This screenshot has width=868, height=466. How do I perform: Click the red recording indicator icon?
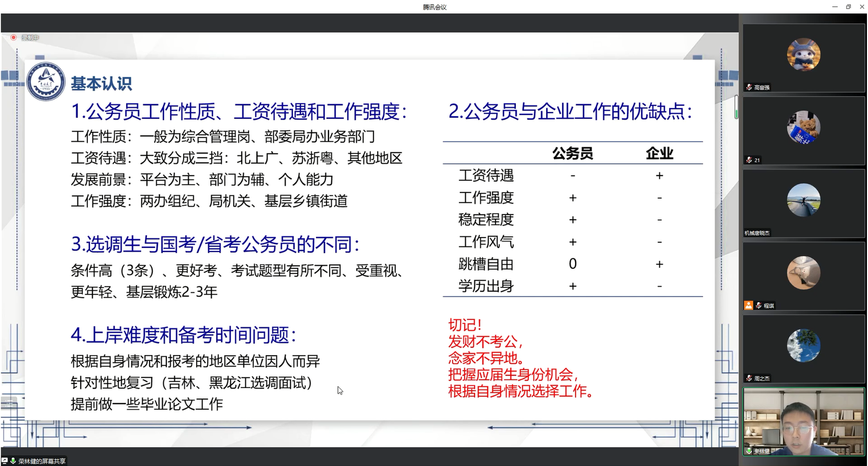(x=14, y=38)
